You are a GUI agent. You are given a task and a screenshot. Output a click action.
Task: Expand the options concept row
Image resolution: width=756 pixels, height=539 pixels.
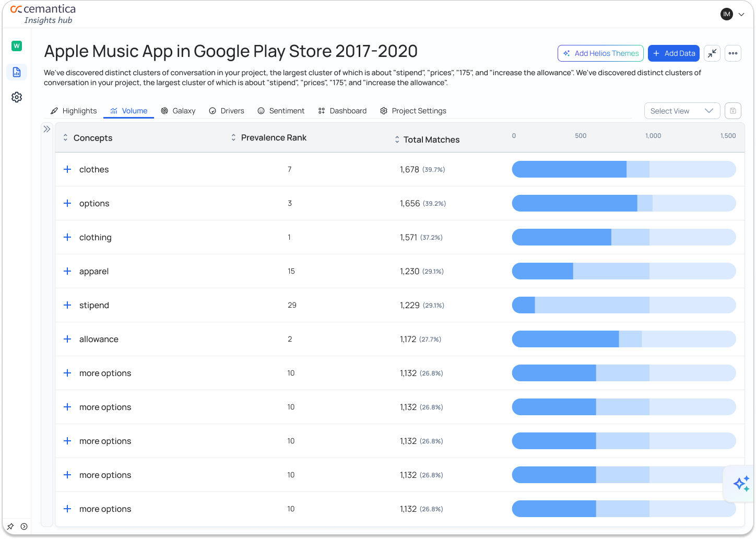(x=67, y=203)
